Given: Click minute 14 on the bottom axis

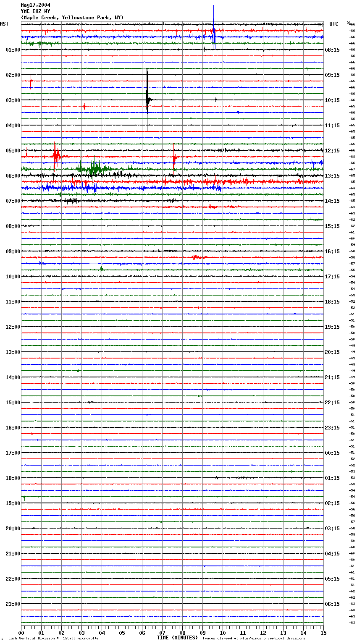Looking at the screenshot, I should tap(303, 633).
